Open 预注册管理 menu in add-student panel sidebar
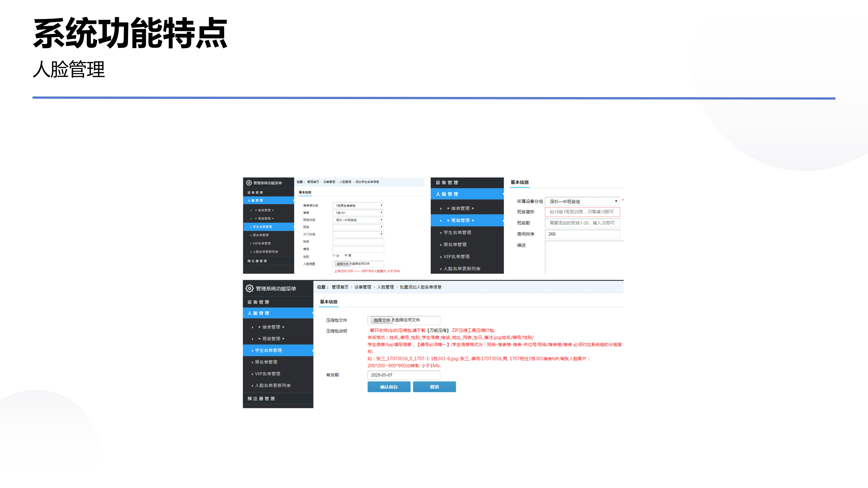Screen dimensions: 868x488 coord(269,261)
